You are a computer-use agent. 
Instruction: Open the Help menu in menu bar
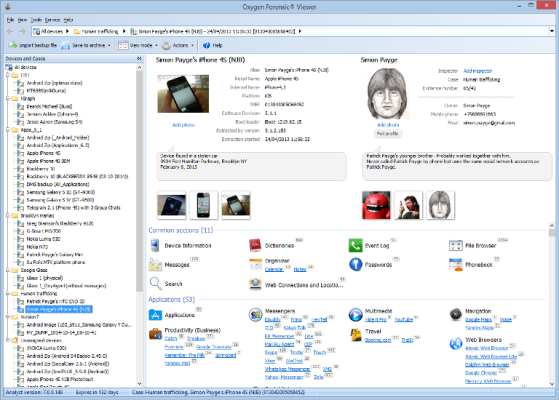68,20
